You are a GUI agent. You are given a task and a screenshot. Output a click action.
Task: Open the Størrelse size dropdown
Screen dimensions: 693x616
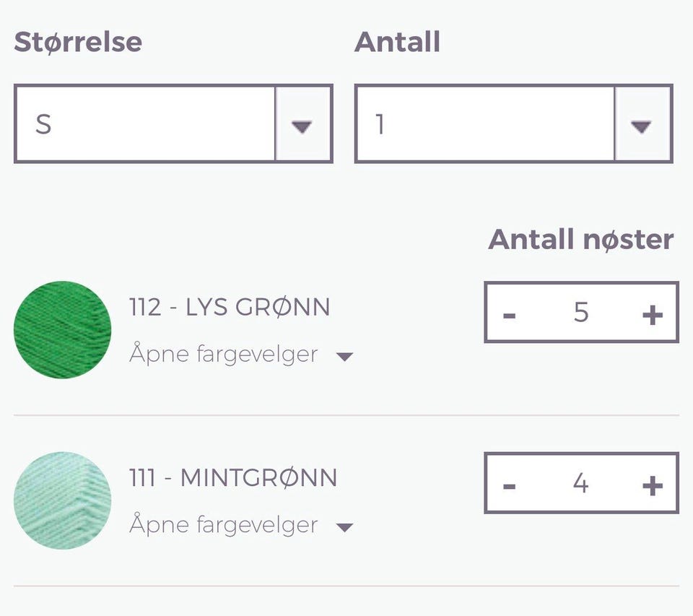pos(144,124)
